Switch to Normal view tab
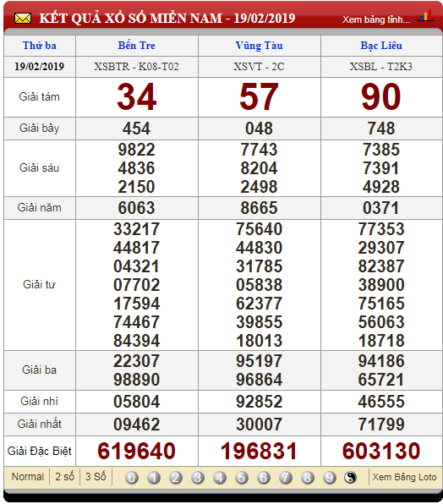Image resolution: width=443 pixels, height=504 pixels. [x=28, y=476]
